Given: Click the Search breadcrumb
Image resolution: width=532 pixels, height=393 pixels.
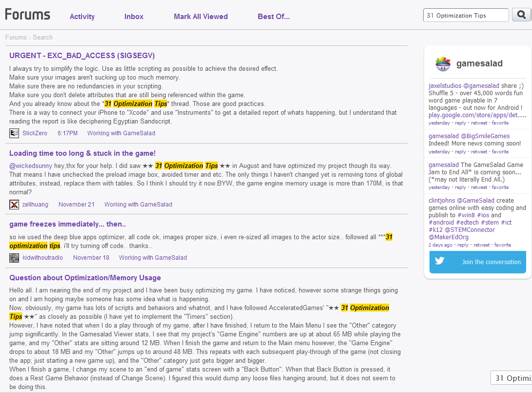Looking at the screenshot, I should click(43, 37).
